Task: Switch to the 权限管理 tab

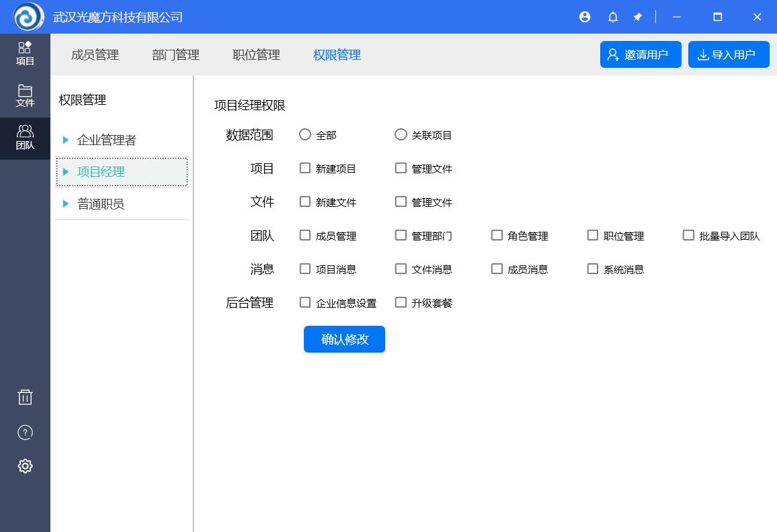Action: tap(337, 55)
